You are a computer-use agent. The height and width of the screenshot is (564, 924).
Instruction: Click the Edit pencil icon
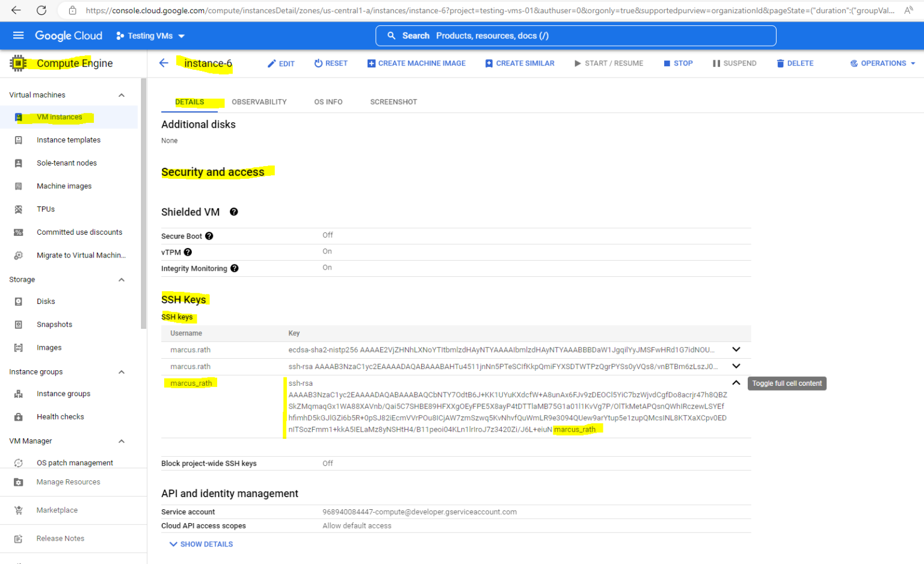pyautogui.click(x=280, y=63)
